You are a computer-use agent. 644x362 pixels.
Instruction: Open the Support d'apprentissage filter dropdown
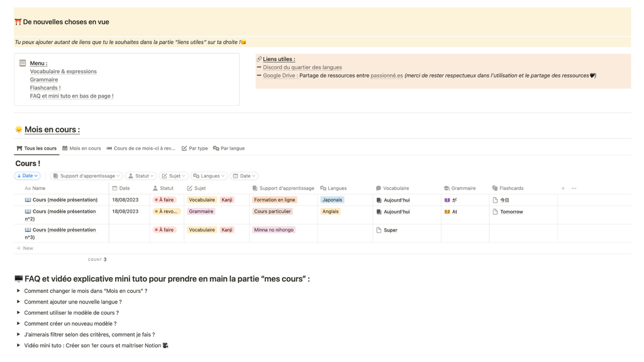coord(86,176)
